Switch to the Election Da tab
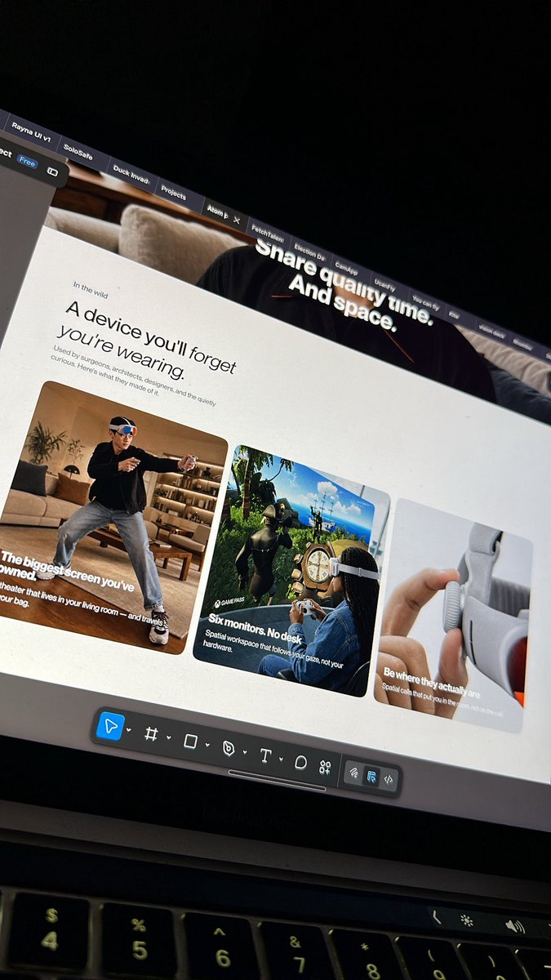Viewport: 551px width, 980px height. click(x=309, y=250)
